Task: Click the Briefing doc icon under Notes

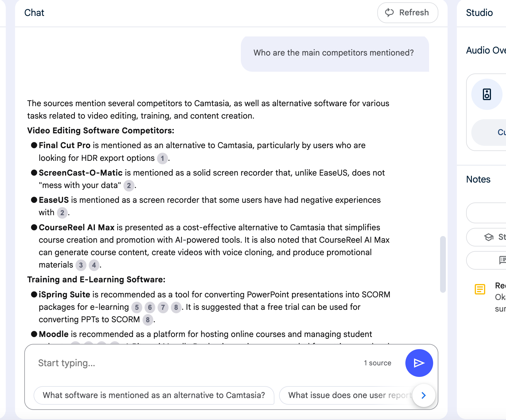Action: point(503,260)
